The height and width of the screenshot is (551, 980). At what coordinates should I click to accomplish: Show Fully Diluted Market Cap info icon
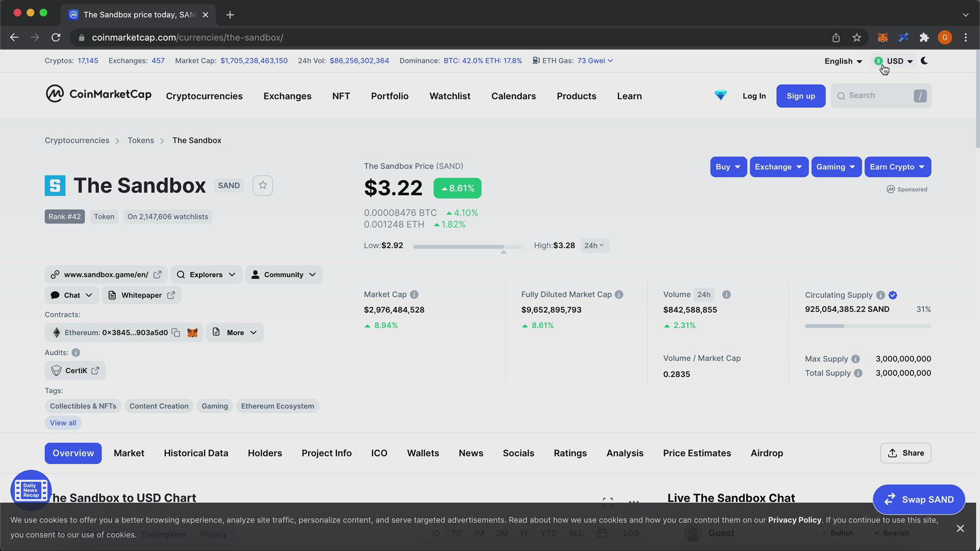(619, 294)
